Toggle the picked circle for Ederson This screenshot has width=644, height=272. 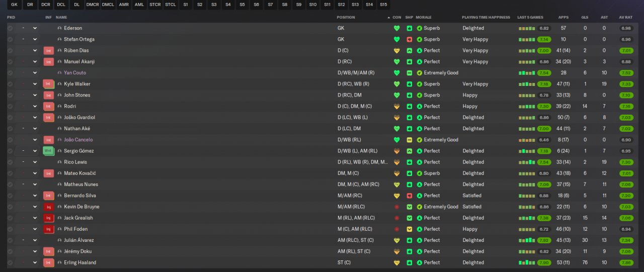pos(10,28)
